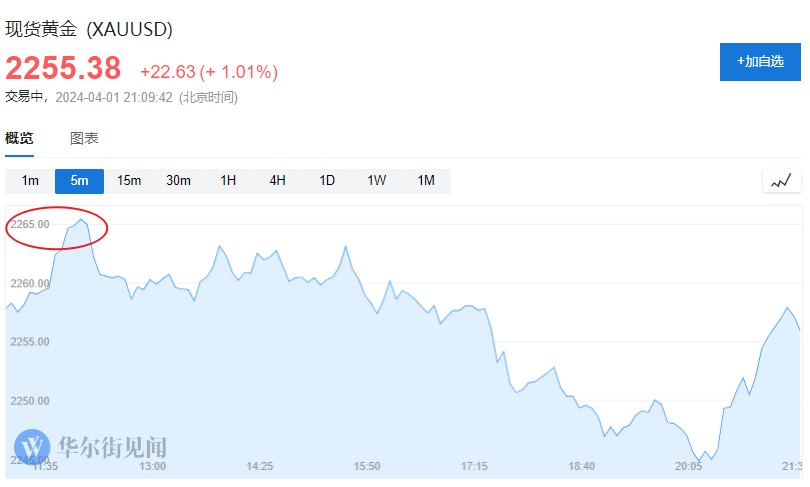
Task: Click the line chart style icon
Action: pyautogui.click(x=782, y=181)
